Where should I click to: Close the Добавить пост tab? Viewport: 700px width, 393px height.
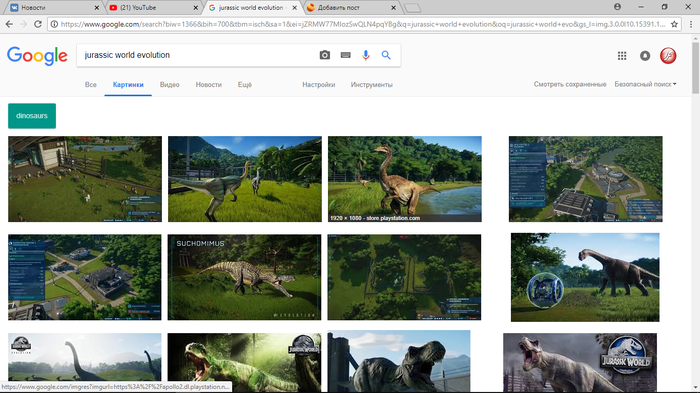(393, 8)
